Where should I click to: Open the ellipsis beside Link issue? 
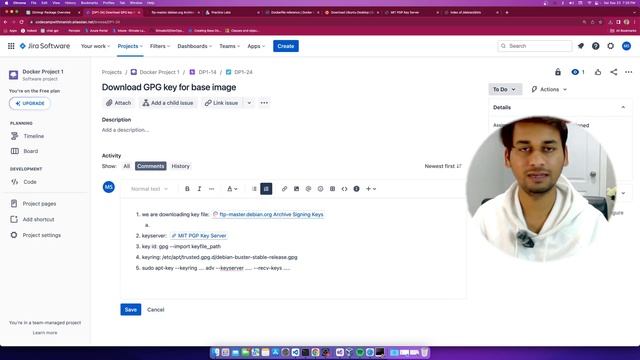point(264,103)
